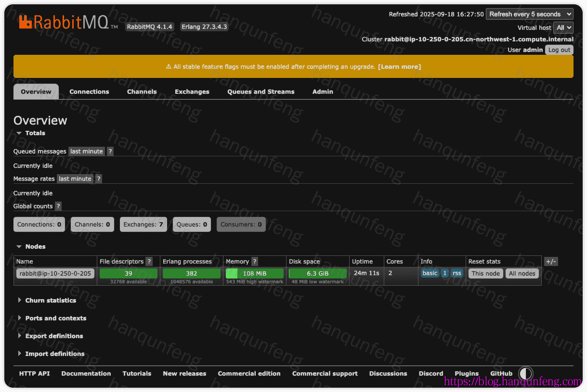The image size is (587, 392).
Task: Open the refresh interval dropdown
Action: click(x=529, y=14)
